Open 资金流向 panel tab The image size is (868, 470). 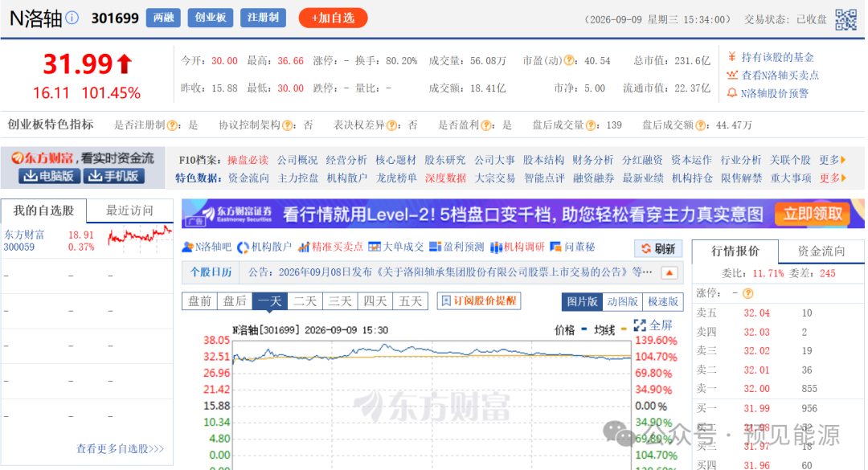(821, 251)
